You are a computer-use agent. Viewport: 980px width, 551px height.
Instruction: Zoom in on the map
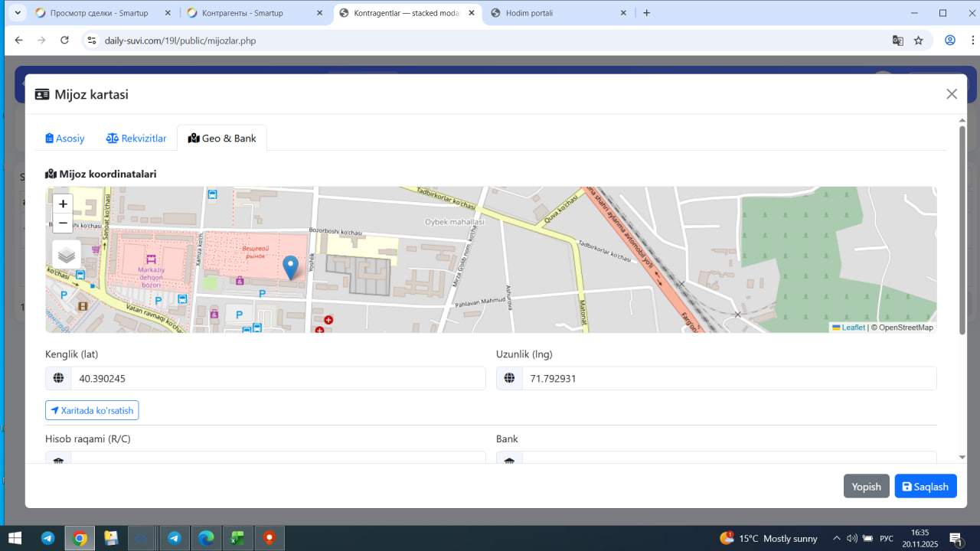(x=63, y=204)
